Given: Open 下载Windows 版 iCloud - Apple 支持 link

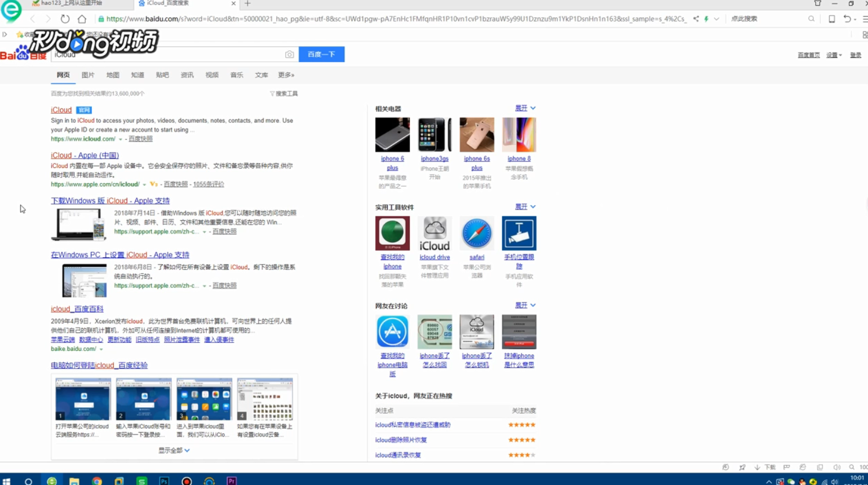Looking at the screenshot, I should pos(110,201).
